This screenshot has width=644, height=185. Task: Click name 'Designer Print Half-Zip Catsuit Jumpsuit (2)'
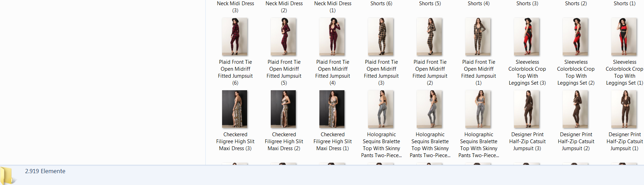click(576, 141)
